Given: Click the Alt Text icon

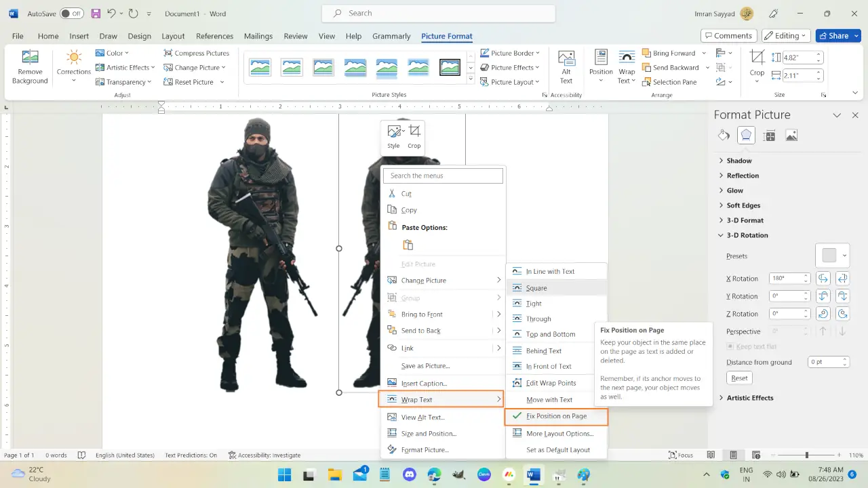Looking at the screenshot, I should [566, 66].
